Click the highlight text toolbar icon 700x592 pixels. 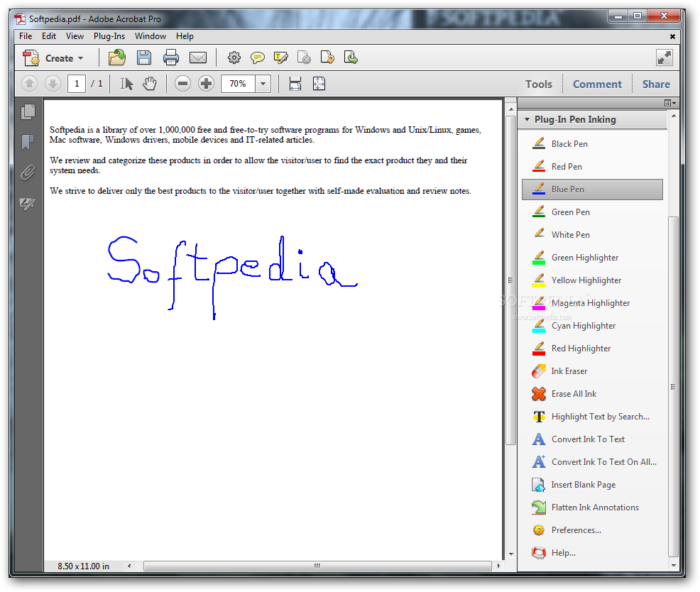[281, 57]
